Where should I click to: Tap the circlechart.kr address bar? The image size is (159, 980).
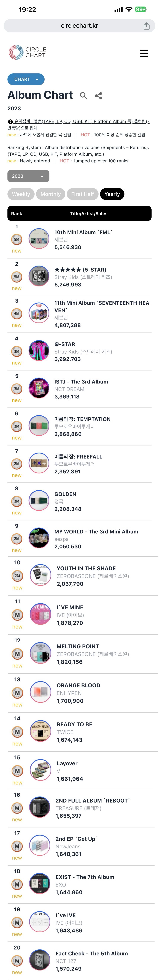(79, 26)
